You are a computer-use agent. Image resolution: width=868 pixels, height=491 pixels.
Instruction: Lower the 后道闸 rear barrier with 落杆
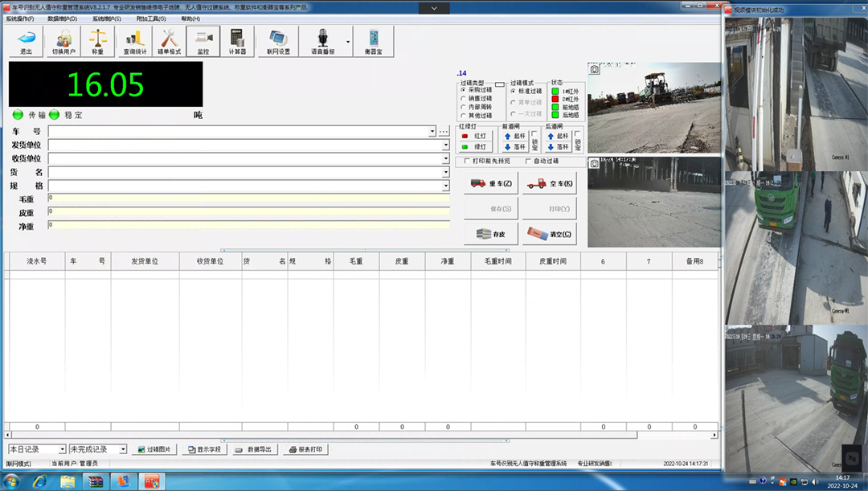pyautogui.click(x=558, y=147)
